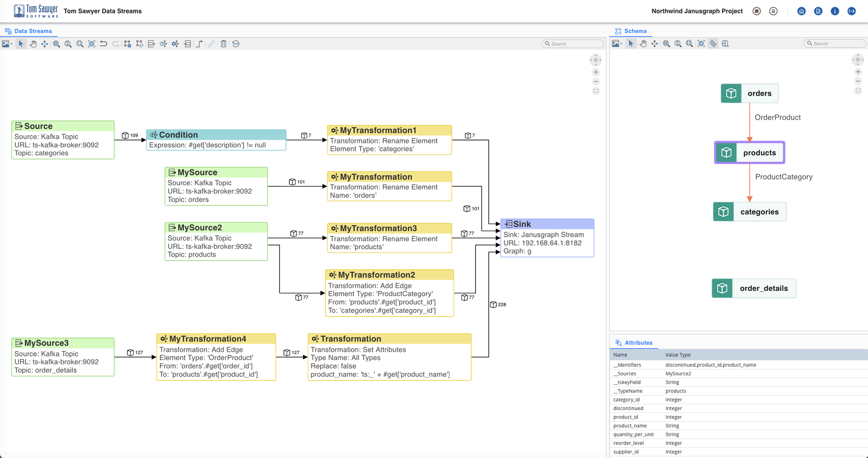The width and height of the screenshot is (868, 458).
Task: Go home via the blue home icon
Action: click(x=801, y=11)
